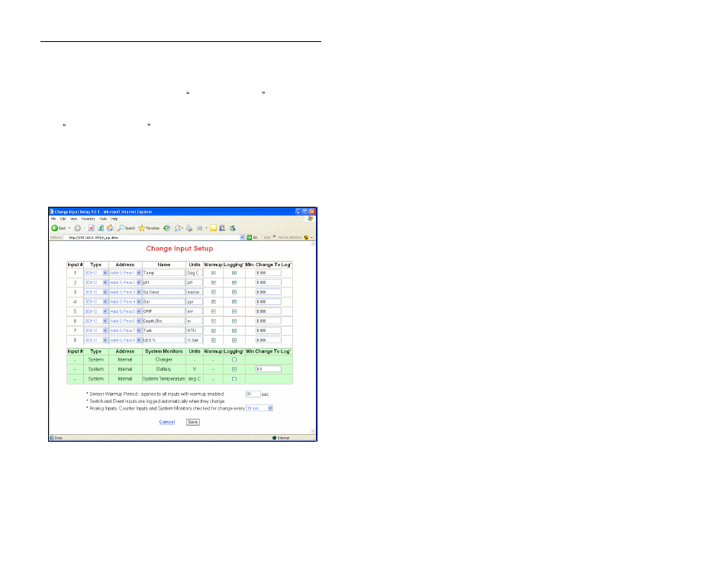Click the History icon beside Favorites
This screenshot has height=563, width=728.
166,228
